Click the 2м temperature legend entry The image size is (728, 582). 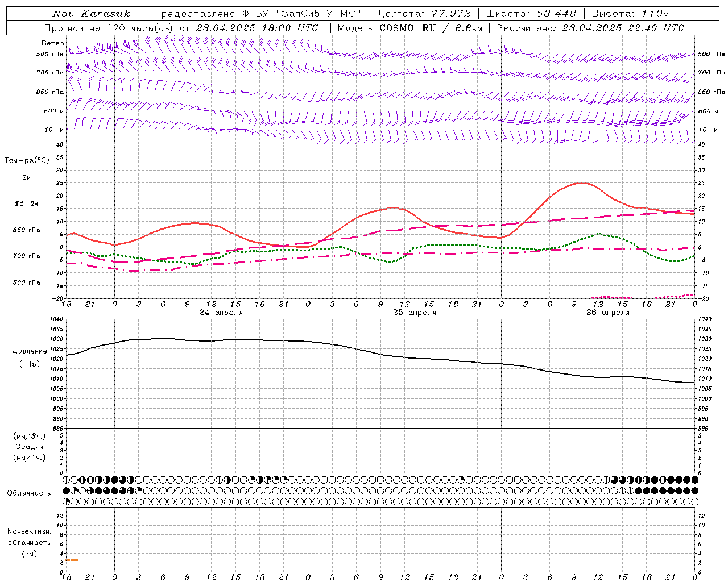[x=27, y=177]
